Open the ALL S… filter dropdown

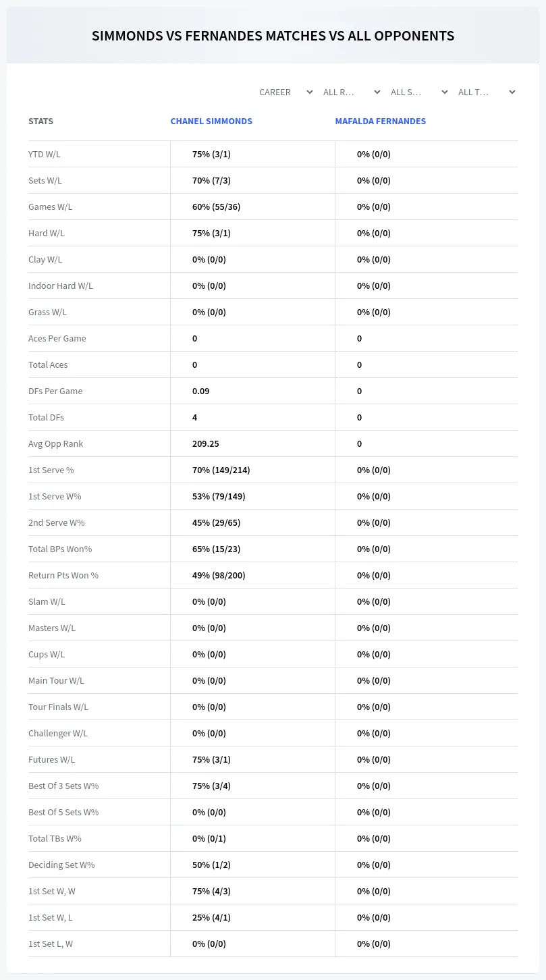(418, 92)
